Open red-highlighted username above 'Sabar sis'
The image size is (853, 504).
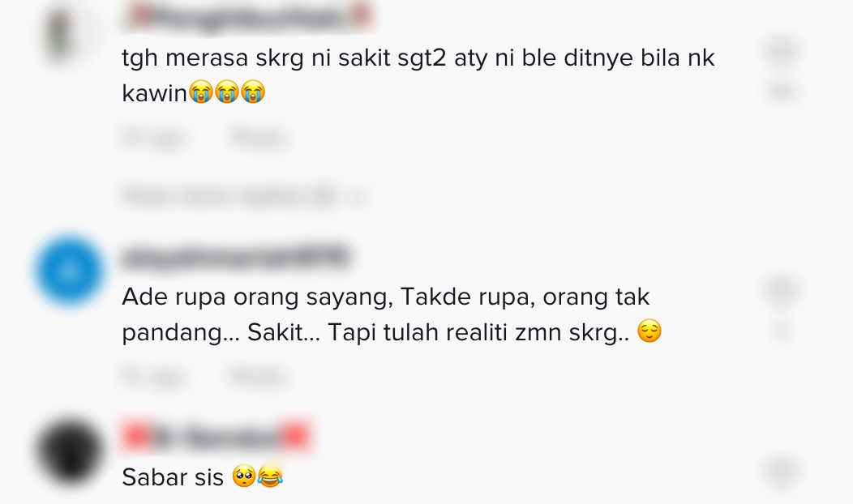(x=216, y=436)
